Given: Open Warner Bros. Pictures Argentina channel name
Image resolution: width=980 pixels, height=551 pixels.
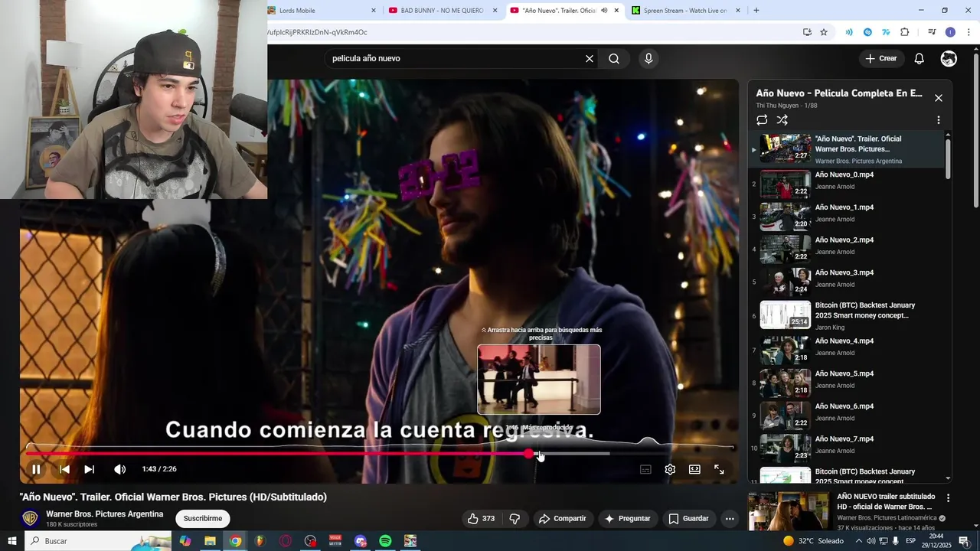Looking at the screenshot, I should tap(104, 514).
